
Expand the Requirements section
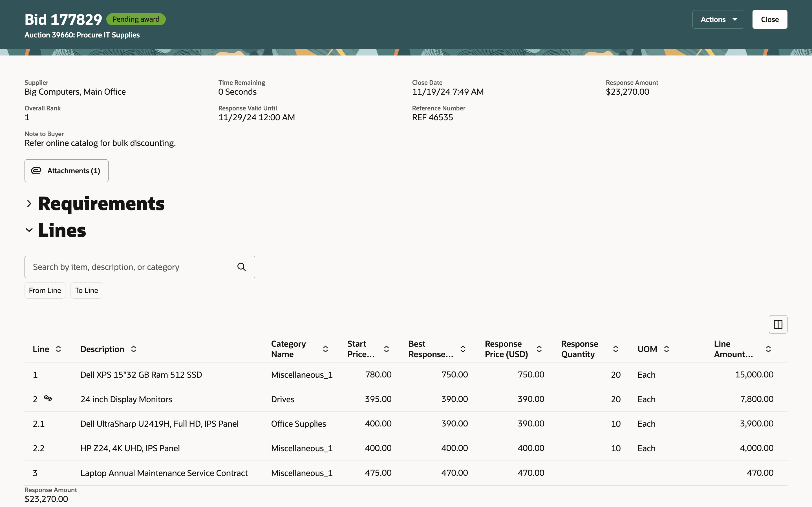click(x=29, y=204)
